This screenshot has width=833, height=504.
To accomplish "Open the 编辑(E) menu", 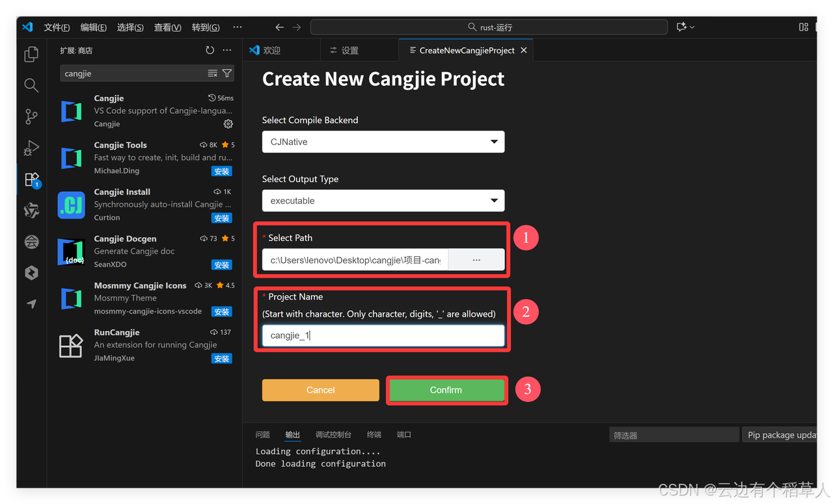I will coord(94,27).
